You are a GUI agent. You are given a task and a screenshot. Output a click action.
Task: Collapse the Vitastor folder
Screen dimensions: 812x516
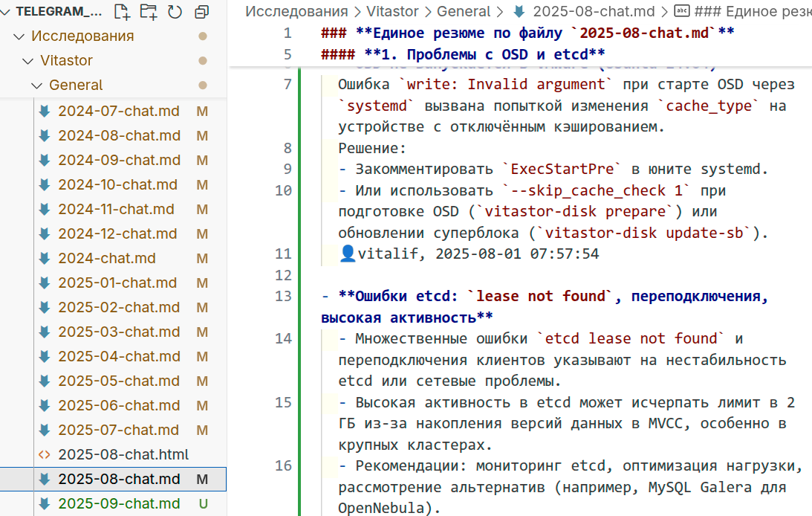pos(28,61)
